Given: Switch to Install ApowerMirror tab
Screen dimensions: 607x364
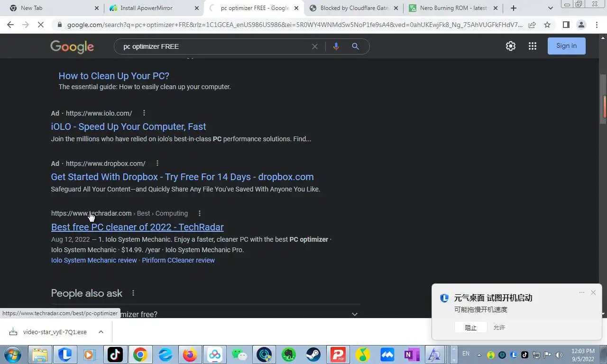Looking at the screenshot, I should pos(153,8).
